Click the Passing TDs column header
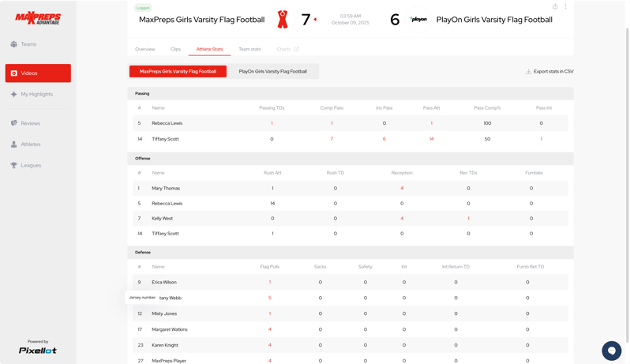 (x=272, y=107)
